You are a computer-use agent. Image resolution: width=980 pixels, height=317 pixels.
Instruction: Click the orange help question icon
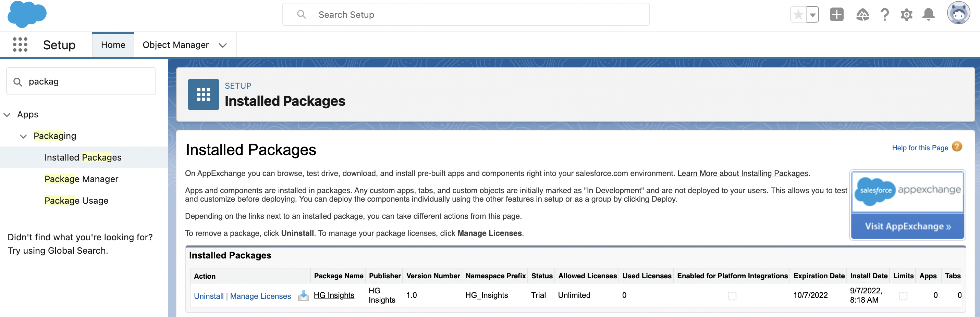[957, 147]
